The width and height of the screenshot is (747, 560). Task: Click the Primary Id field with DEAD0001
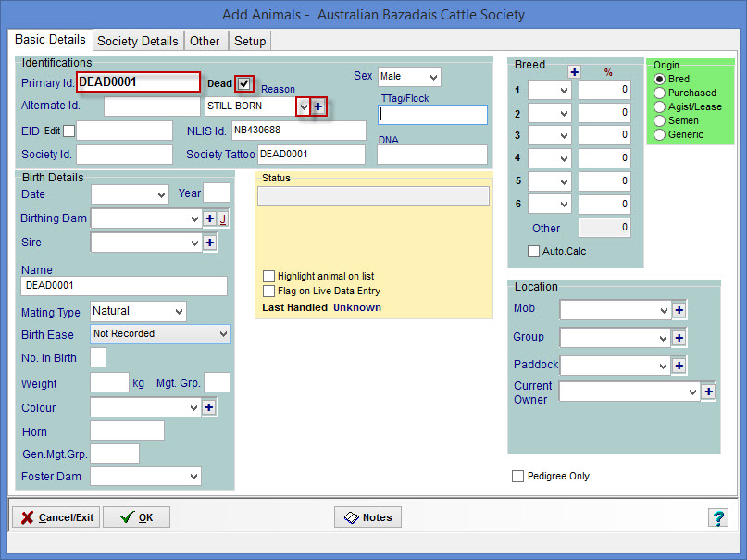(138, 81)
